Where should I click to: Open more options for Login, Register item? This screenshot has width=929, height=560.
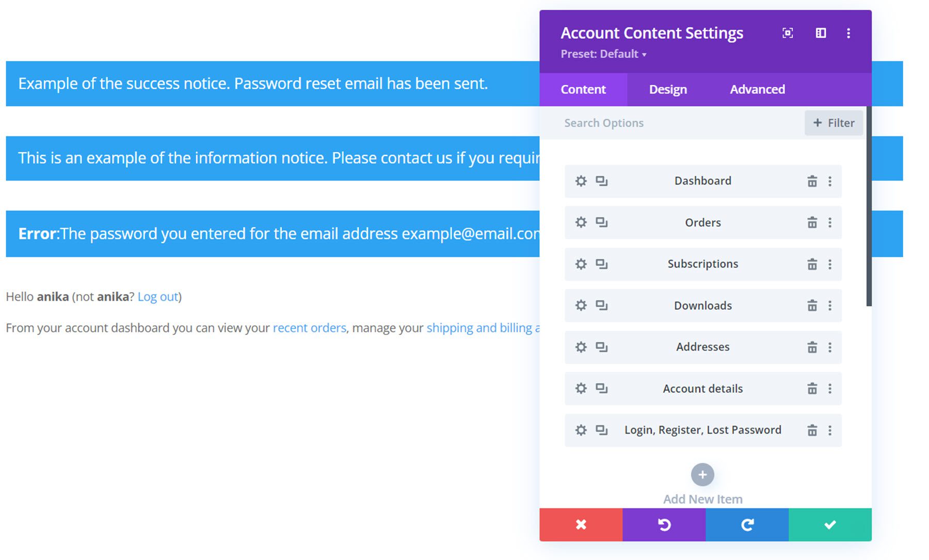click(830, 430)
